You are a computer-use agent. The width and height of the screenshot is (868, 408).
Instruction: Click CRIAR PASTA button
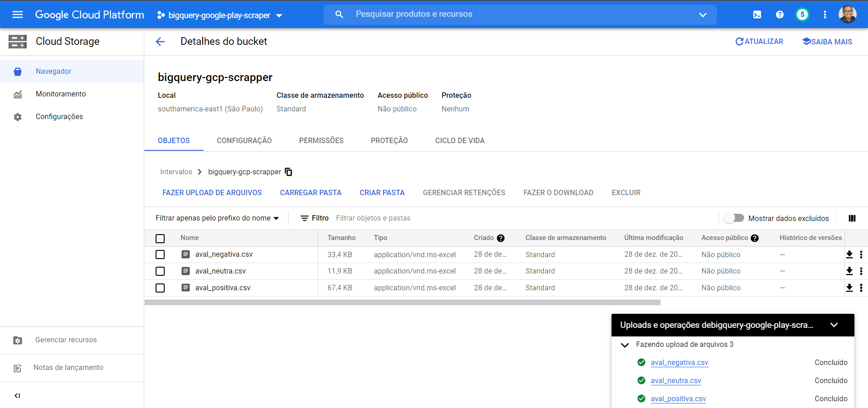click(x=382, y=193)
